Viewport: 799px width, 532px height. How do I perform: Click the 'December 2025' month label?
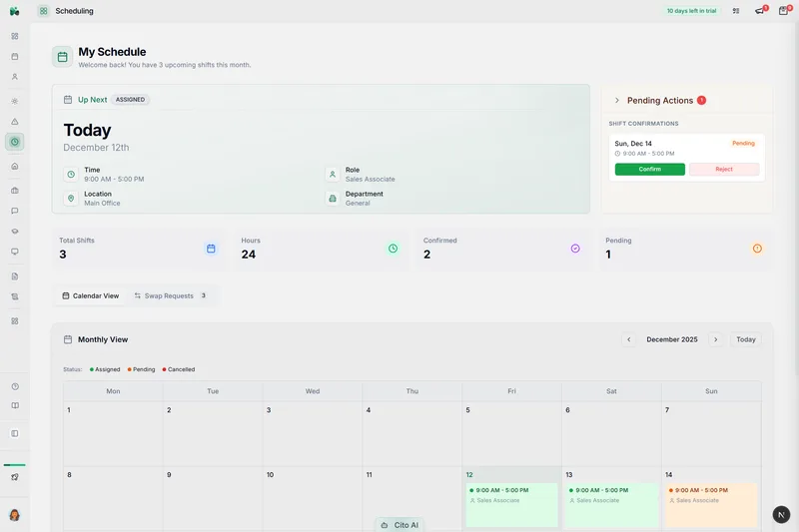coord(672,339)
